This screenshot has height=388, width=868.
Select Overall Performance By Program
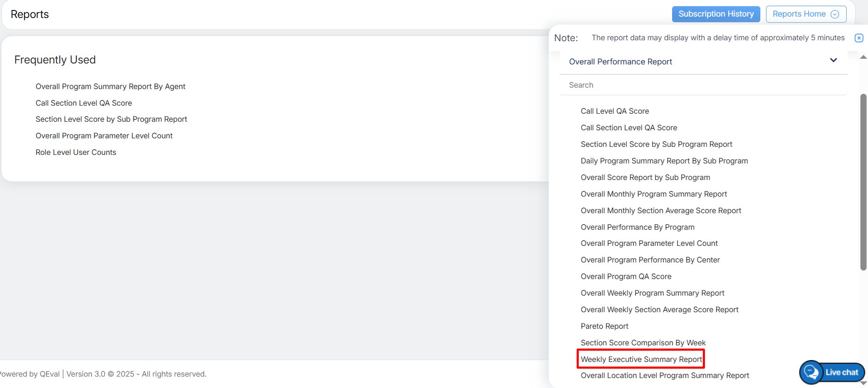(637, 227)
